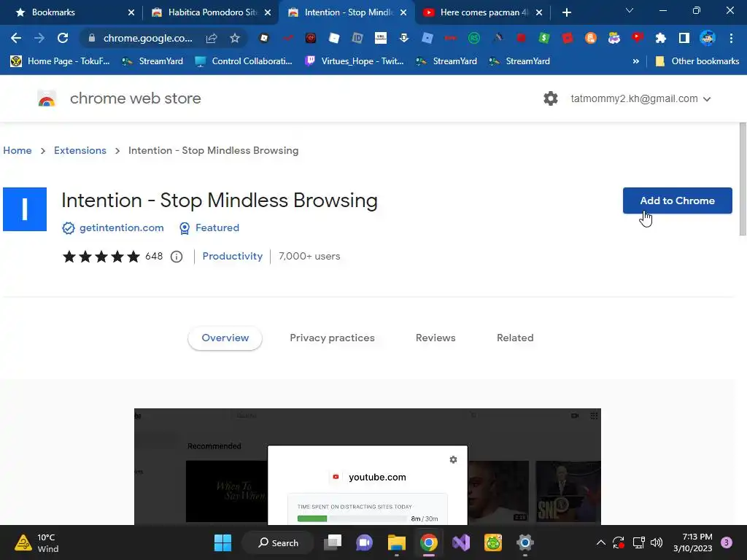Open the volume control in system tray
This screenshot has width=747, height=560.
[657, 542]
